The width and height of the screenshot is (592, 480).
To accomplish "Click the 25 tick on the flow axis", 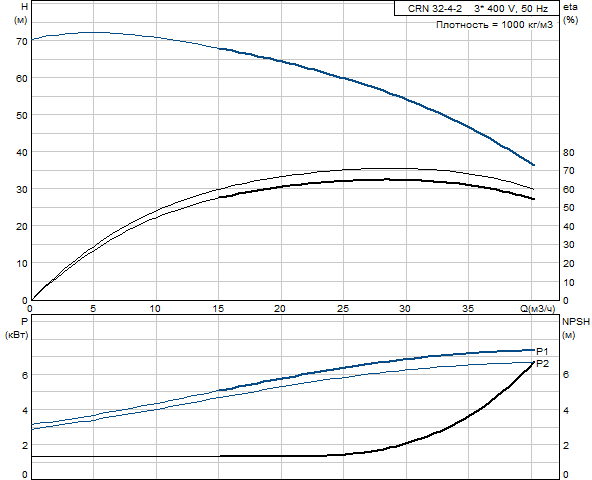I will click(343, 309).
